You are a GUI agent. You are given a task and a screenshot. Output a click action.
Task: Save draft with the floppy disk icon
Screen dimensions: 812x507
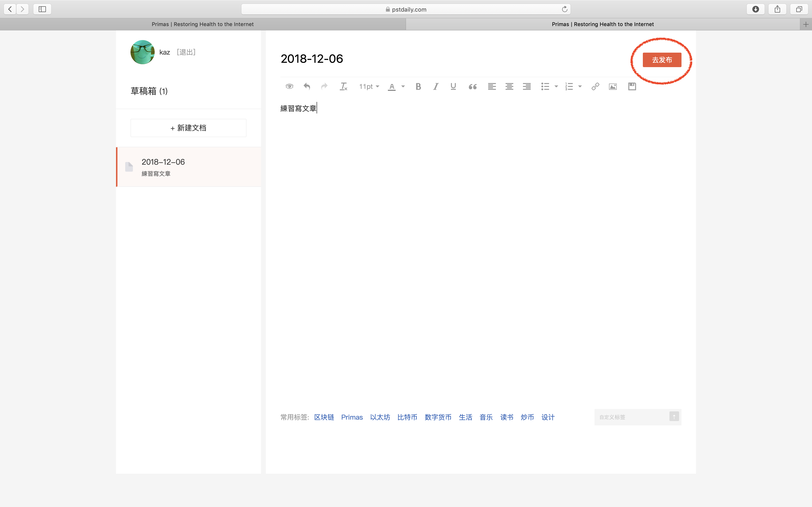tap(632, 86)
